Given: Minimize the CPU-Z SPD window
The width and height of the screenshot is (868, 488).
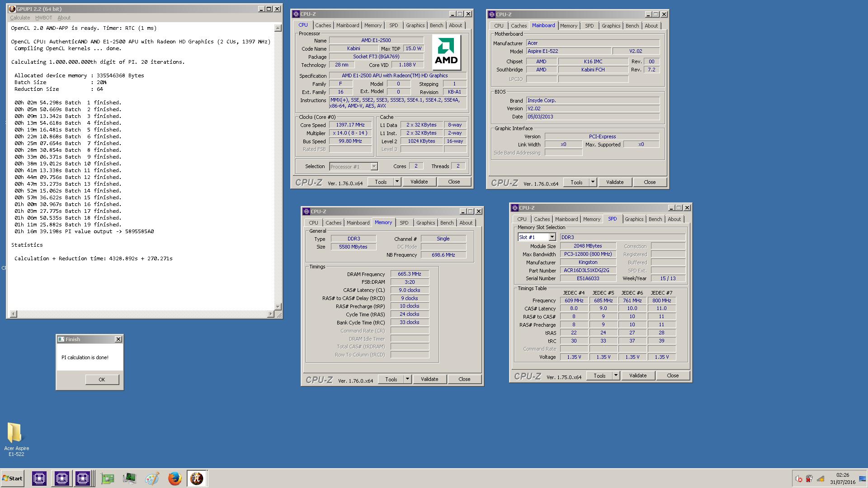Looking at the screenshot, I should click(x=671, y=208).
